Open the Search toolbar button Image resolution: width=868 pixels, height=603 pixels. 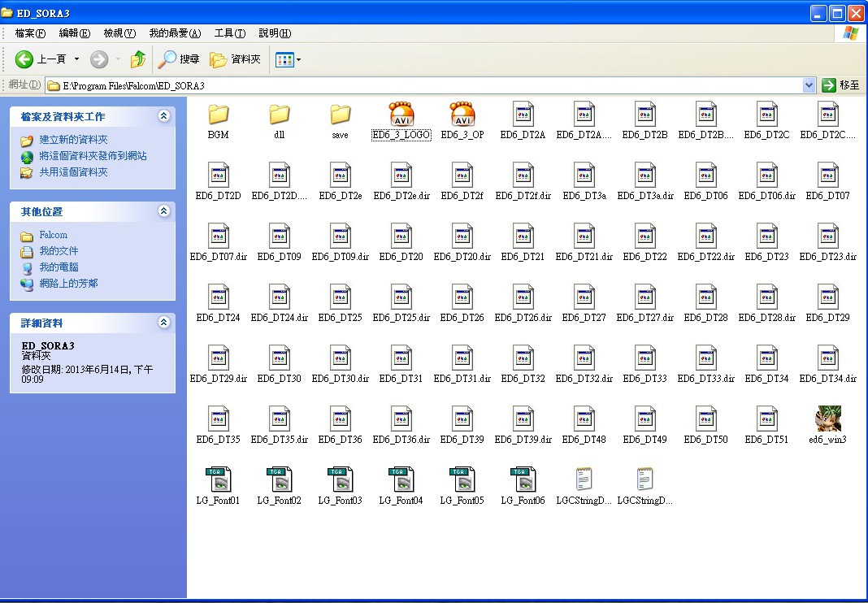(x=179, y=59)
